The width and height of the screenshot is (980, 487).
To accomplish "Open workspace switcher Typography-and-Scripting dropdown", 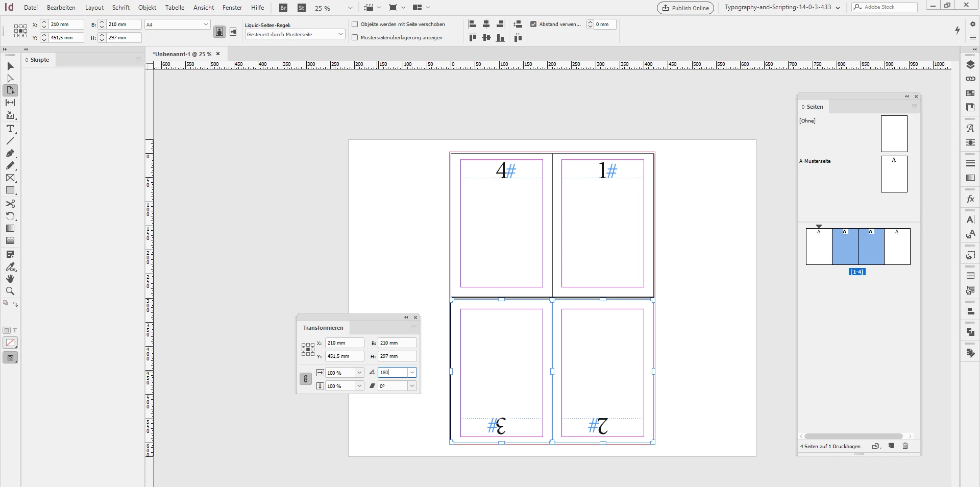I will tap(782, 8).
